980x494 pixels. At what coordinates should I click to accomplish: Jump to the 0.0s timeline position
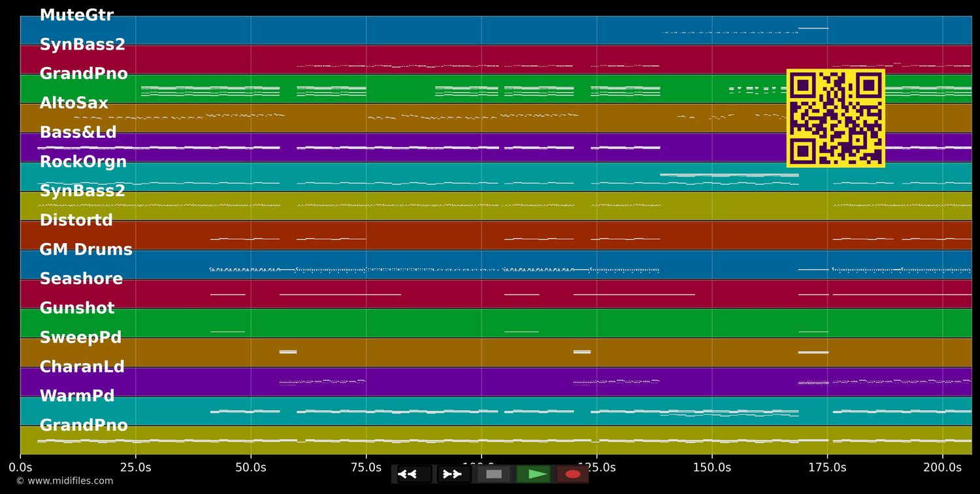point(22,467)
